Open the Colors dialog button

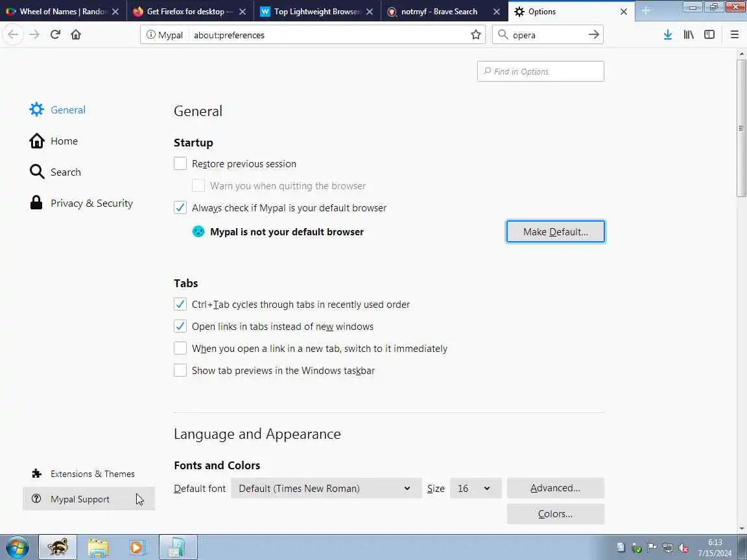pos(556,514)
